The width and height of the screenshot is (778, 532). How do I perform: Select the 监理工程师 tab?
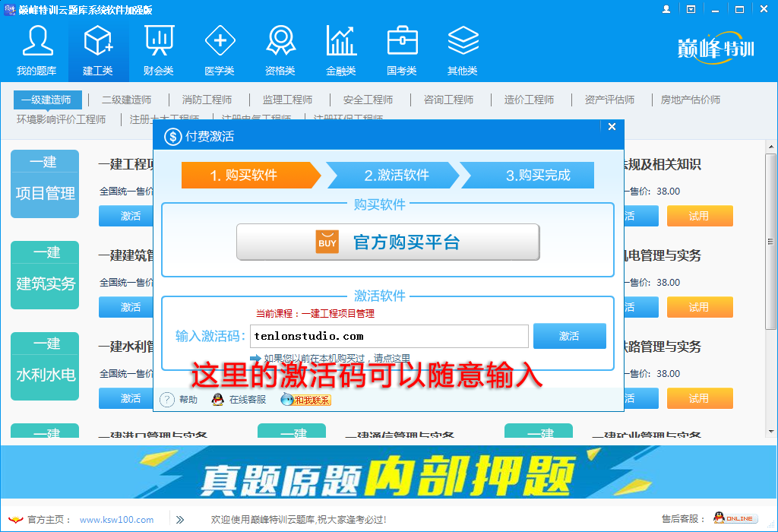point(289,99)
